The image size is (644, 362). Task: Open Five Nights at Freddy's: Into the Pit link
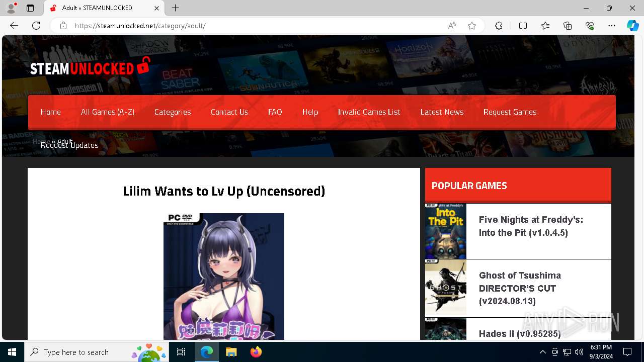[x=531, y=226]
